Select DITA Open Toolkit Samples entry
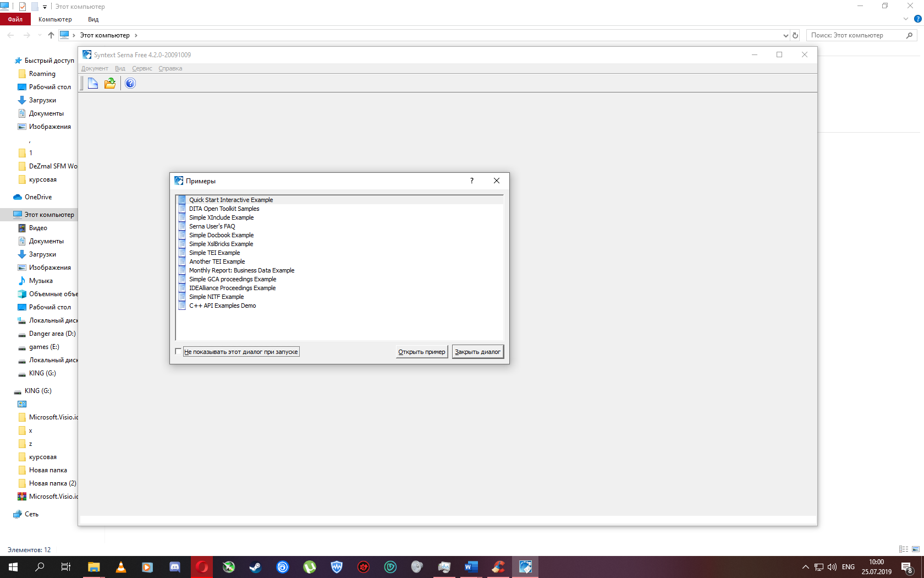The image size is (924, 578). (x=339, y=209)
